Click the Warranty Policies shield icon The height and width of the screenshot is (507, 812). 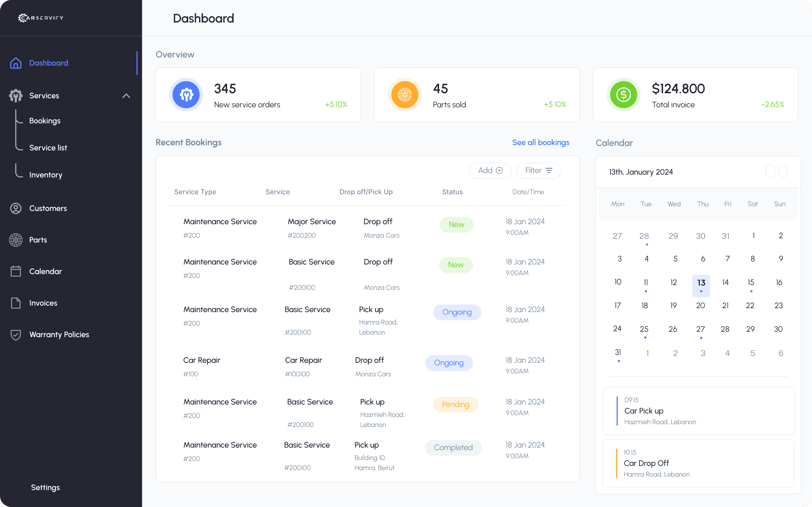(16, 335)
